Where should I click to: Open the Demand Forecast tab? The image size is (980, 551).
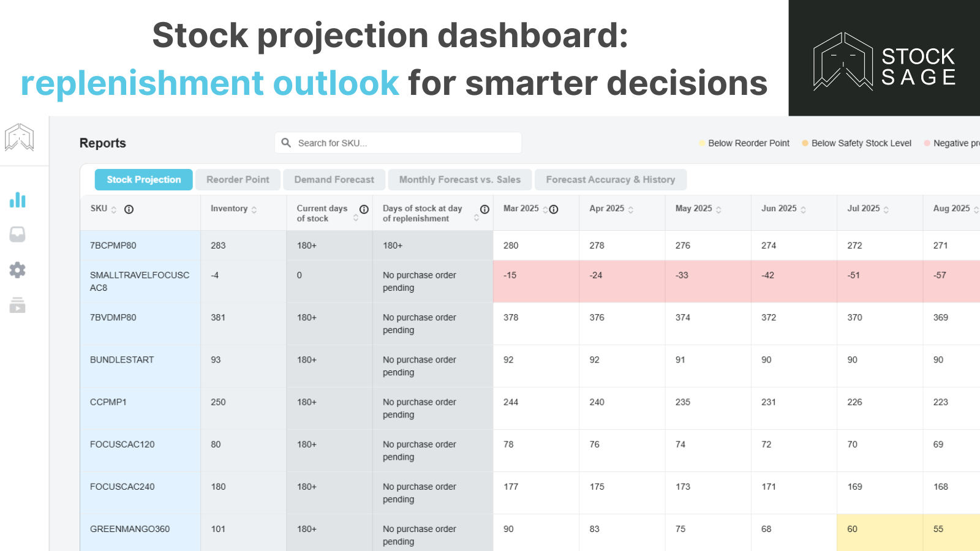[334, 179]
